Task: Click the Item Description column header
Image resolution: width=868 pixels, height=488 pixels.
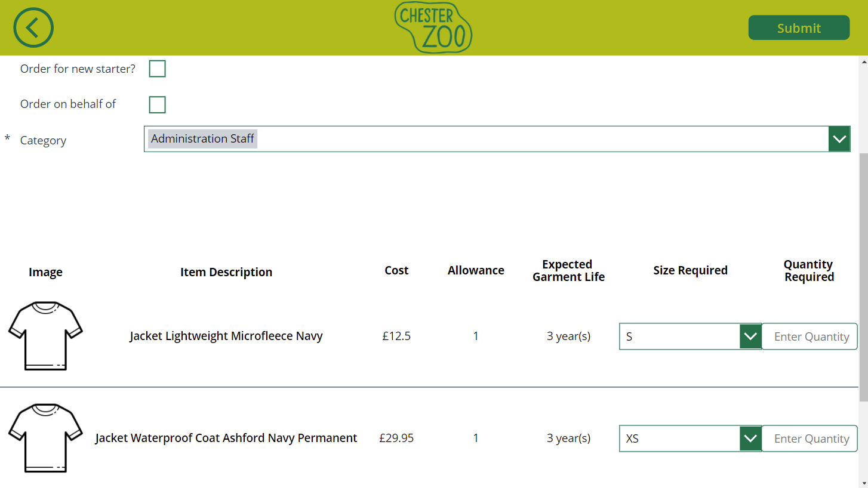Action: tap(226, 272)
